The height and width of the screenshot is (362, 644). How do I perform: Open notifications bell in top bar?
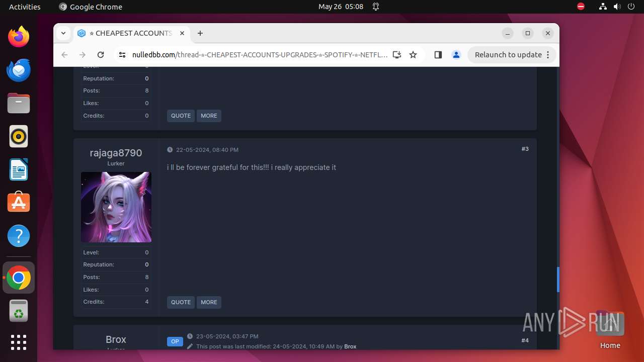[376, 7]
